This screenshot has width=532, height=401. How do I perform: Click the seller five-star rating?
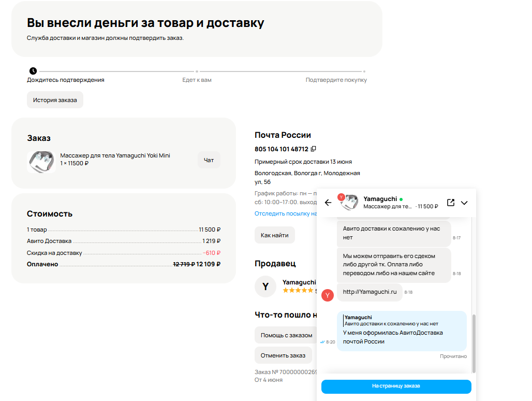pyautogui.click(x=298, y=290)
